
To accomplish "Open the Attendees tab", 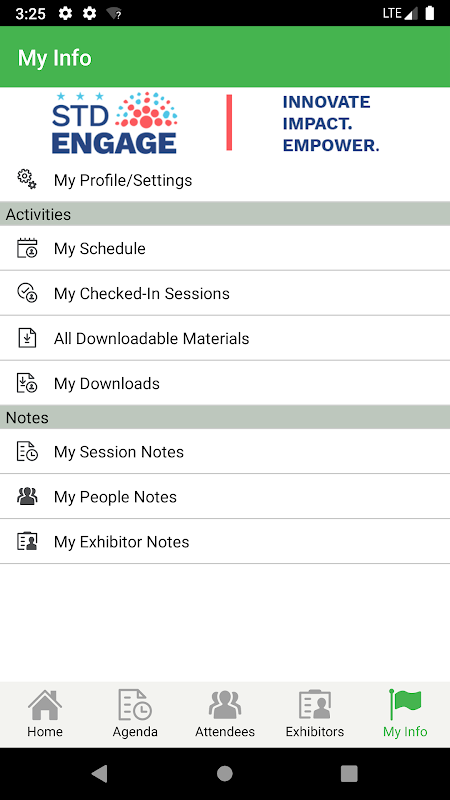I will (225, 714).
